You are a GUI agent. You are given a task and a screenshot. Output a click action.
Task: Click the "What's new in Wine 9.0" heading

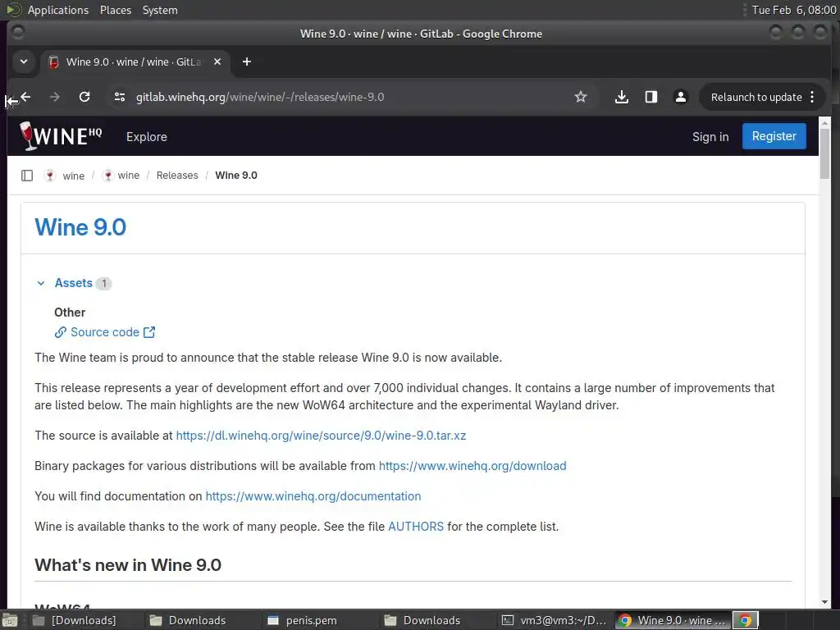128,565
